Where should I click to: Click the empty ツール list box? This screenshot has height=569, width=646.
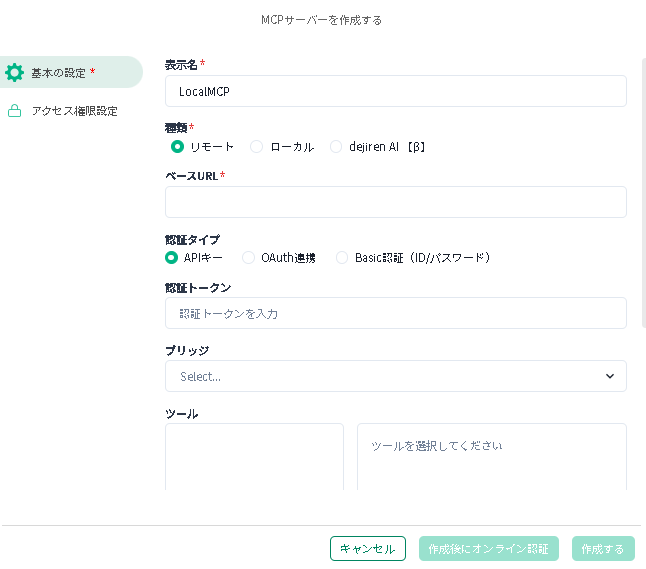[x=254, y=457]
